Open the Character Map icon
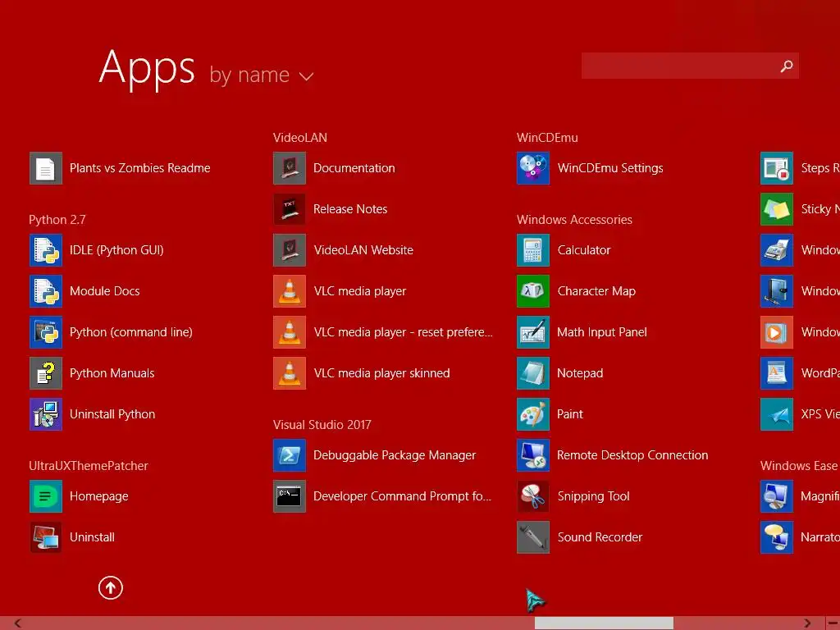Viewport: 840px width, 630px height. click(x=533, y=291)
